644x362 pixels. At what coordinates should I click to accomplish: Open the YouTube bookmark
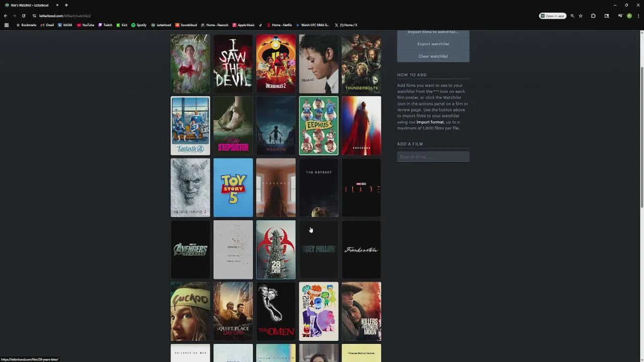pos(86,25)
